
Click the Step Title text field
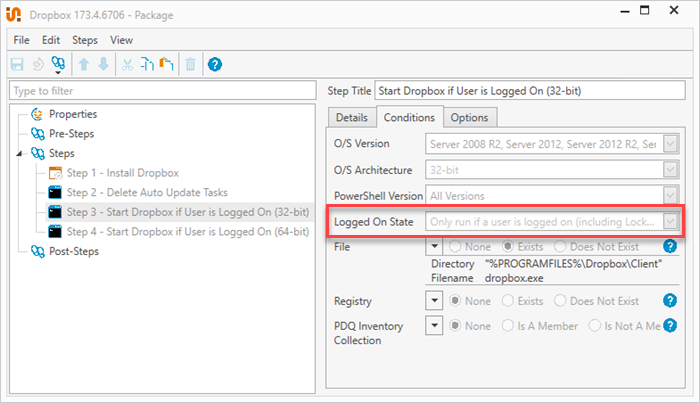(530, 91)
